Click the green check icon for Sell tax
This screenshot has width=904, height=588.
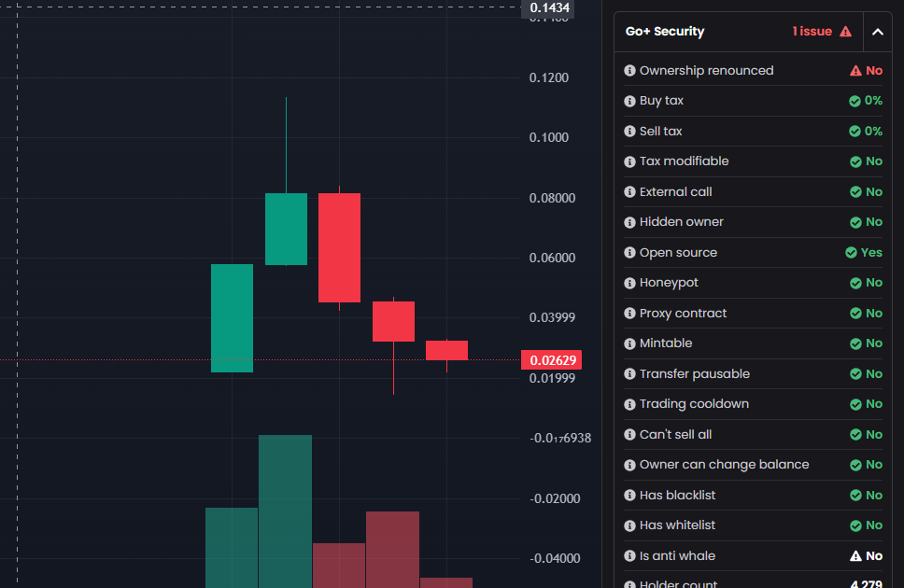pos(855,131)
